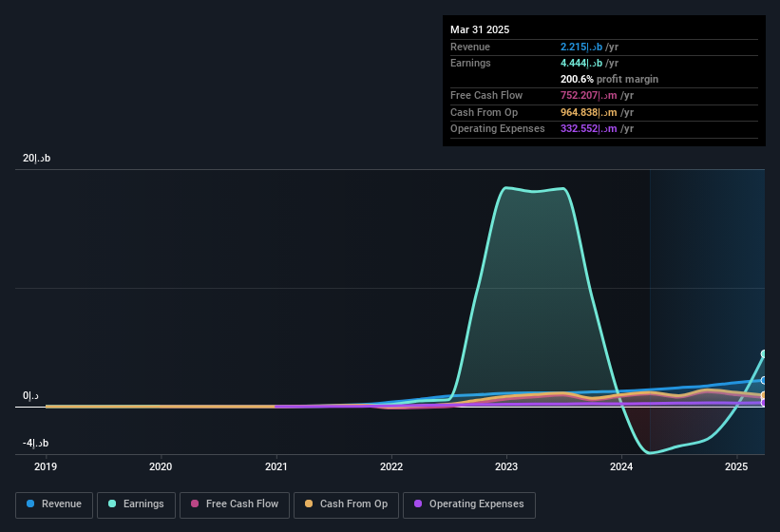Screen dimensions: 780x532
Task: Click the purple Operating Expenses dot
Action: coord(418,503)
